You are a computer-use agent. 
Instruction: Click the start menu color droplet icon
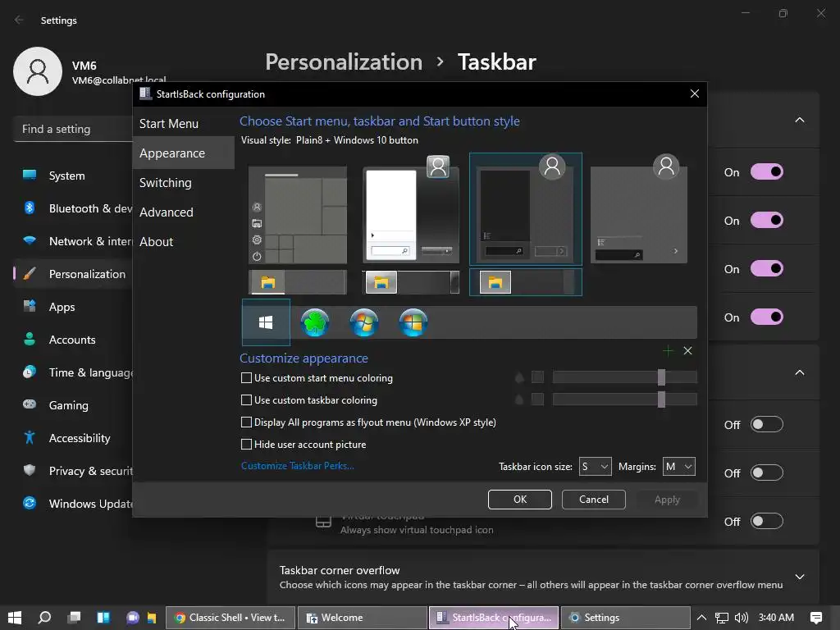[519, 377]
